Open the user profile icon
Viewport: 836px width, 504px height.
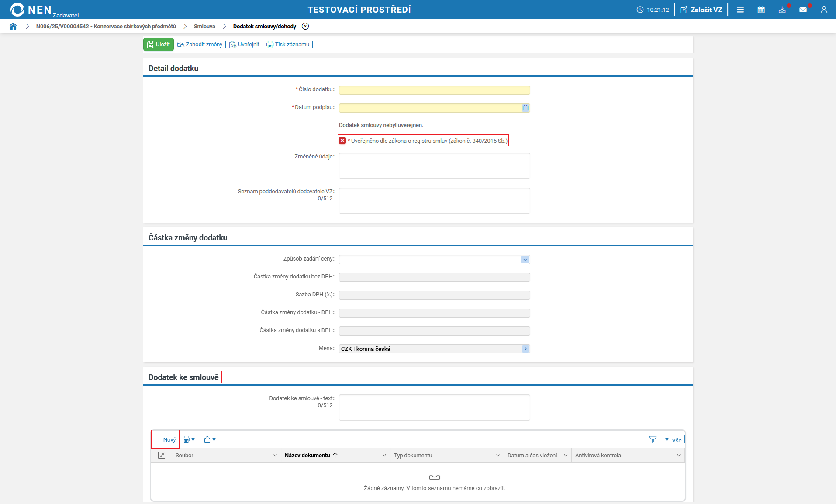[824, 10]
